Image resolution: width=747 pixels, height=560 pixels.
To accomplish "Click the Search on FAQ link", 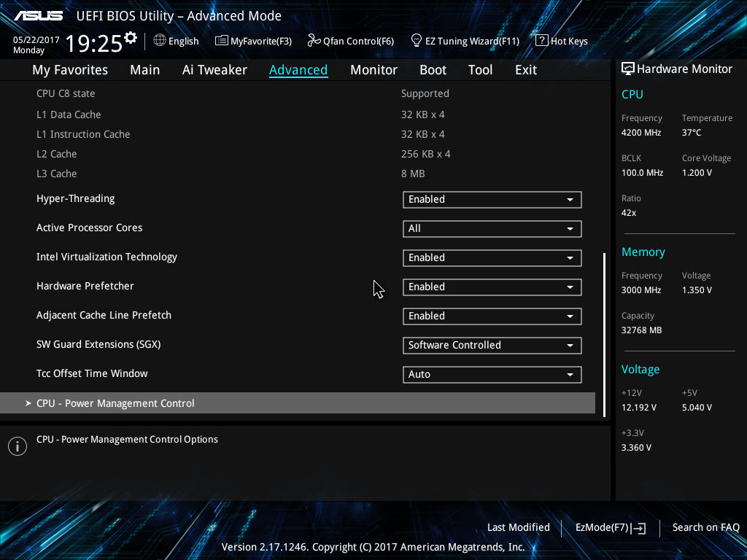I will (x=705, y=528).
